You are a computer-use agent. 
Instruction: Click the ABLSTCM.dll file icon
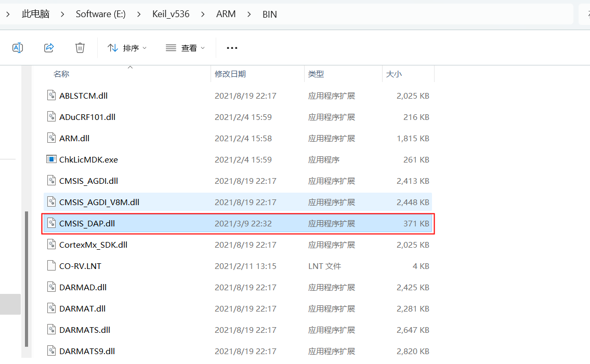[x=51, y=96]
